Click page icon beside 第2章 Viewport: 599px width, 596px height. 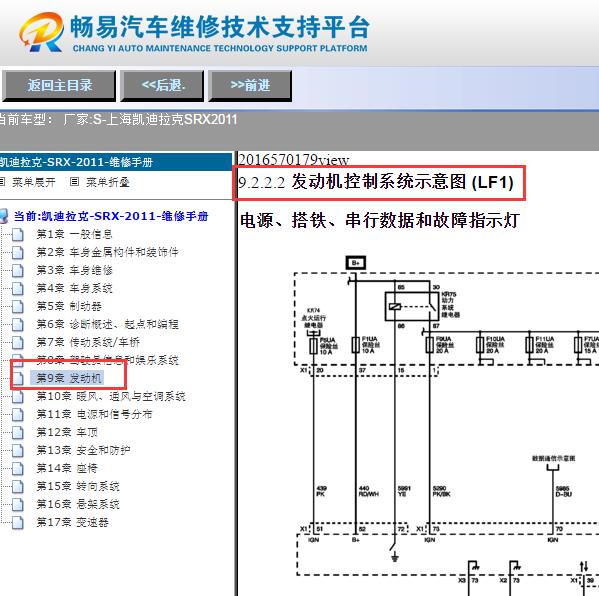[x=18, y=253]
